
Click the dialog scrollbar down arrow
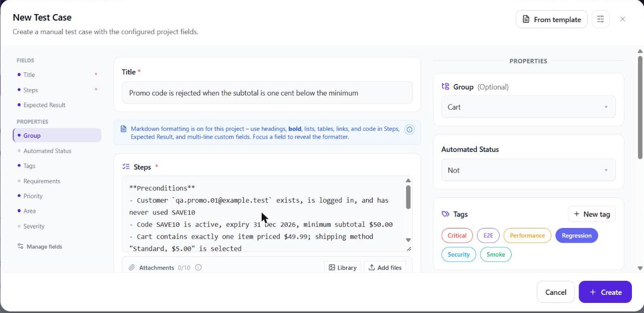pyautogui.click(x=640, y=268)
